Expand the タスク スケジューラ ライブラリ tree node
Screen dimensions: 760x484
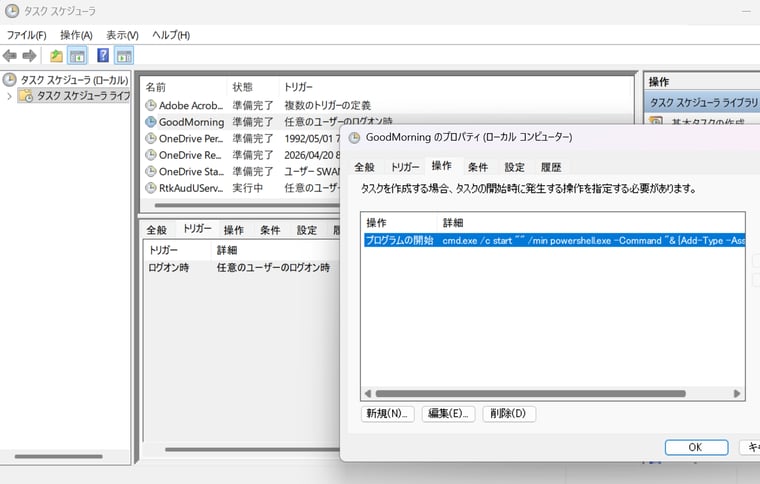9,96
